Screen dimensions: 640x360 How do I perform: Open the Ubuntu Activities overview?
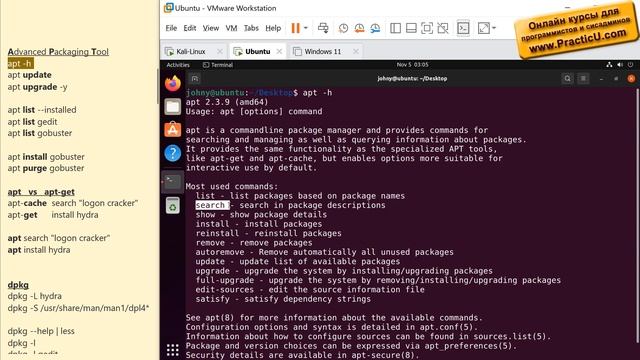(x=178, y=65)
